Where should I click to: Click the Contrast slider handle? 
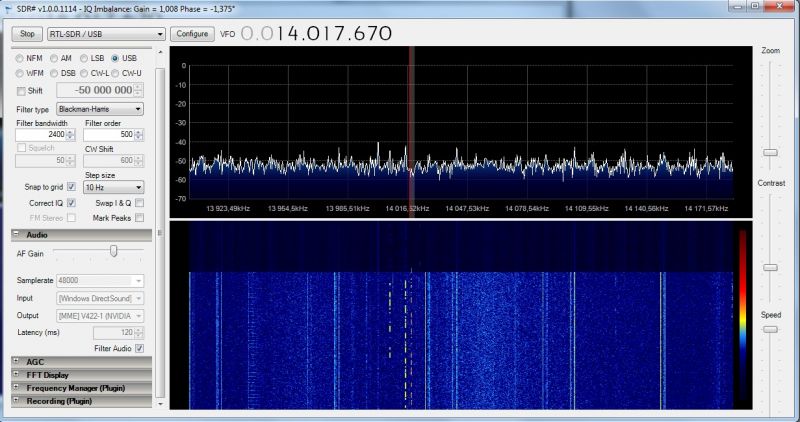(x=770, y=267)
